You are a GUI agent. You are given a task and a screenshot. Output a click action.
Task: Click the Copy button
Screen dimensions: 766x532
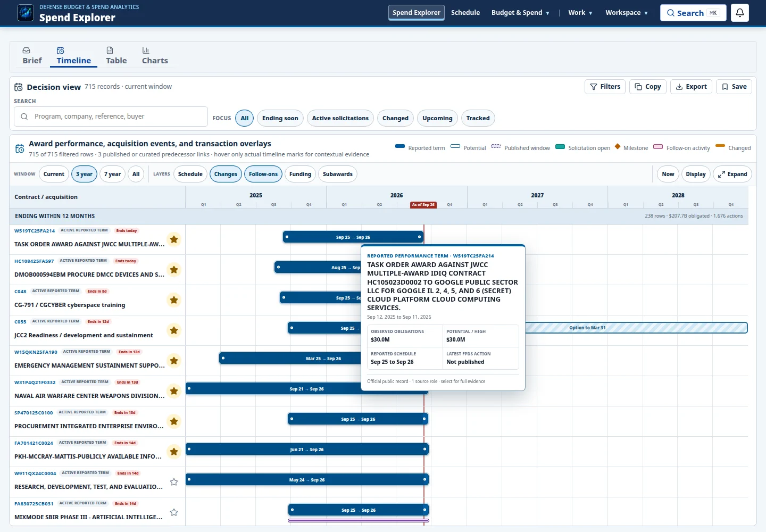(x=648, y=87)
